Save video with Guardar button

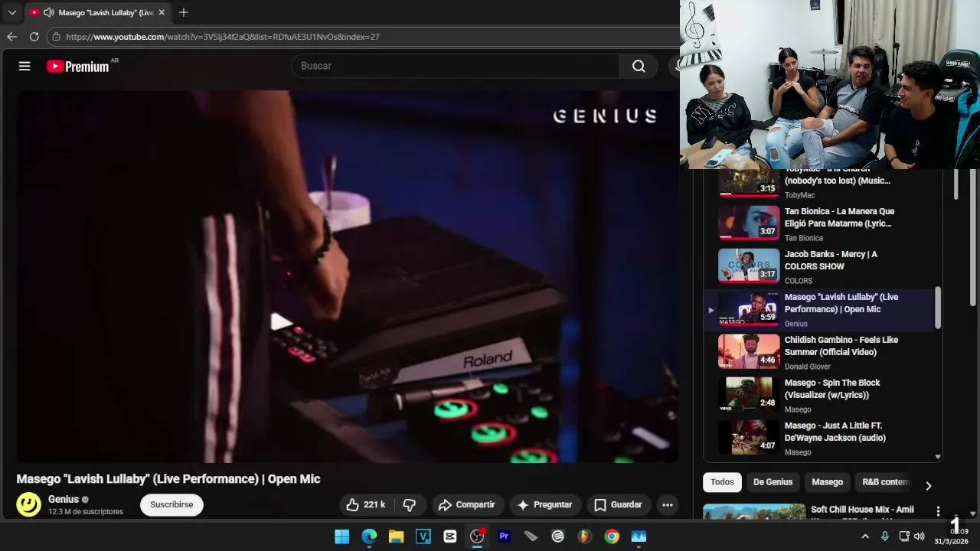619,505
